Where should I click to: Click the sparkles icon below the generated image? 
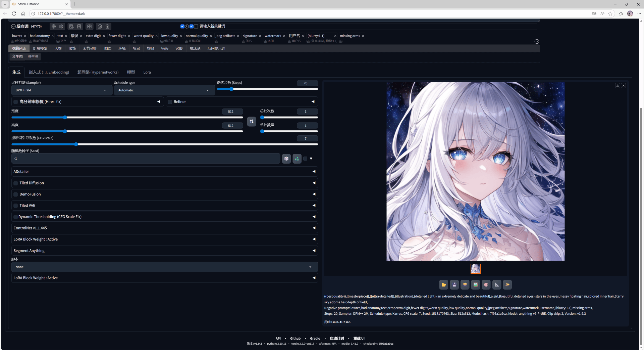(507, 285)
